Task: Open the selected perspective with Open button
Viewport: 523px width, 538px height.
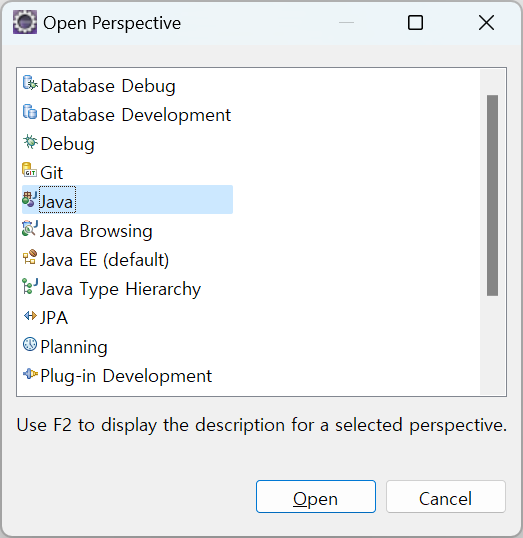Action: [x=316, y=496]
